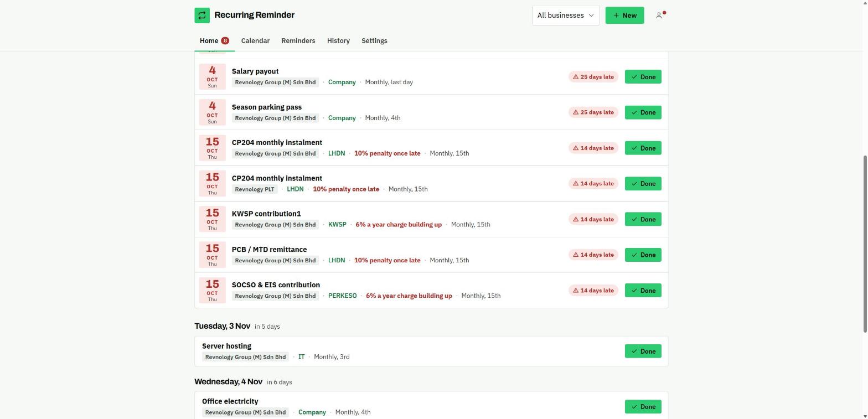Click the 14 days late warning for SOCSO & EIS contribution
The height and width of the screenshot is (419, 868).
593,291
